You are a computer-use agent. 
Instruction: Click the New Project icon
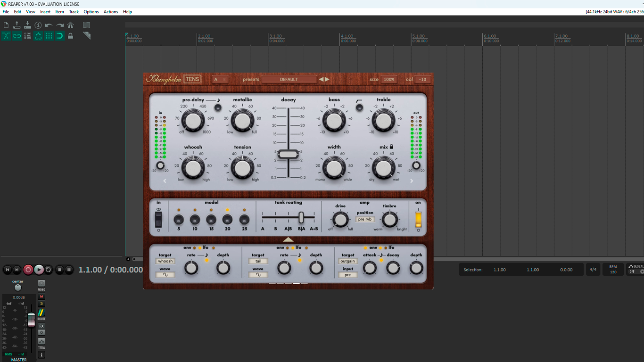point(6,25)
